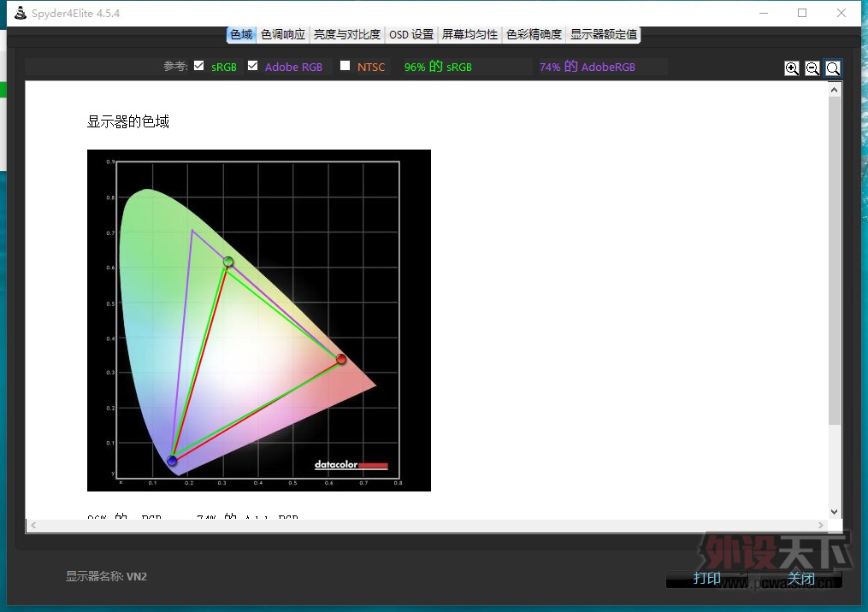Click the horizontal scrollbar left arrow
This screenshot has height=612, width=868.
(x=33, y=525)
